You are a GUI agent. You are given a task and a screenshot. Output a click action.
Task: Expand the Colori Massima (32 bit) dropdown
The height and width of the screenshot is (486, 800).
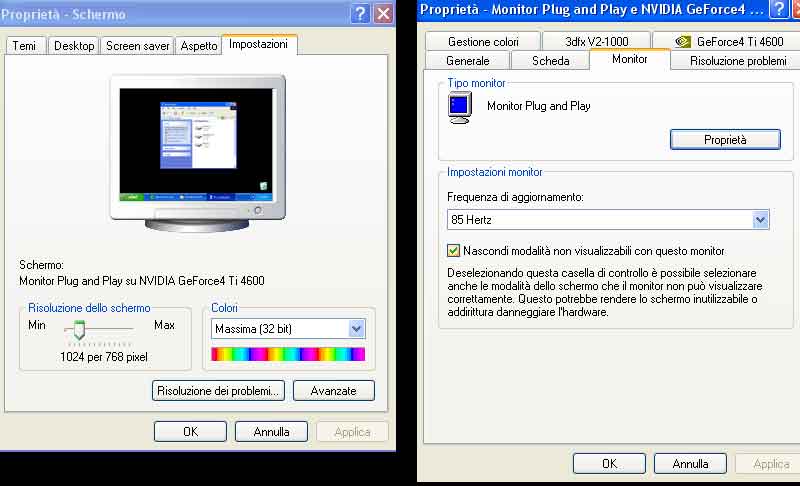pos(356,329)
